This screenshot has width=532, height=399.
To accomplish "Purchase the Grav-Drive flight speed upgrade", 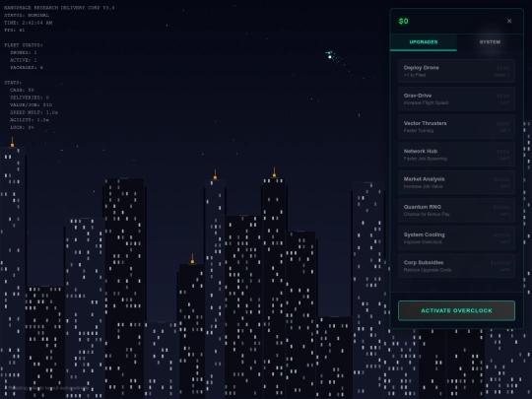I will click(x=456, y=99).
